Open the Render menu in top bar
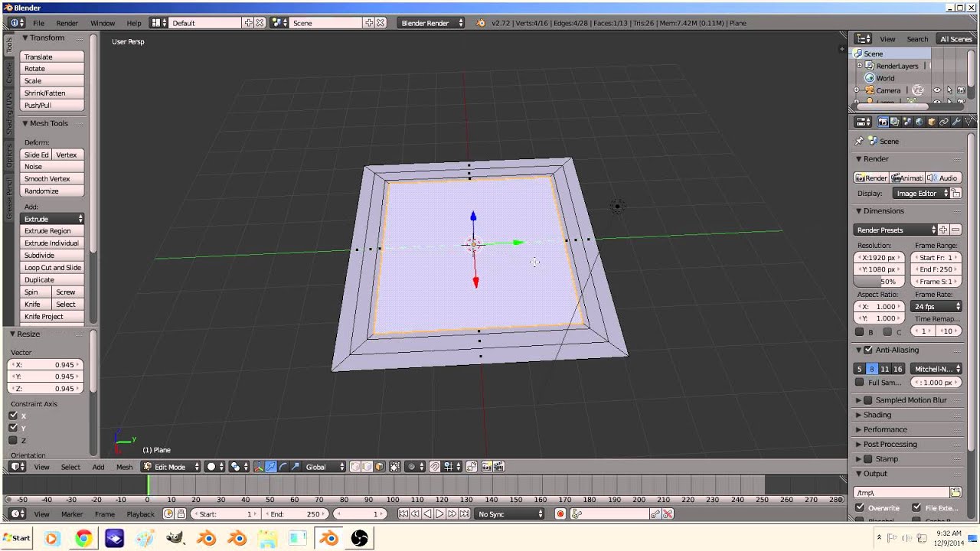The width and height of the screenshot is (980, 551). coord(67,23)
